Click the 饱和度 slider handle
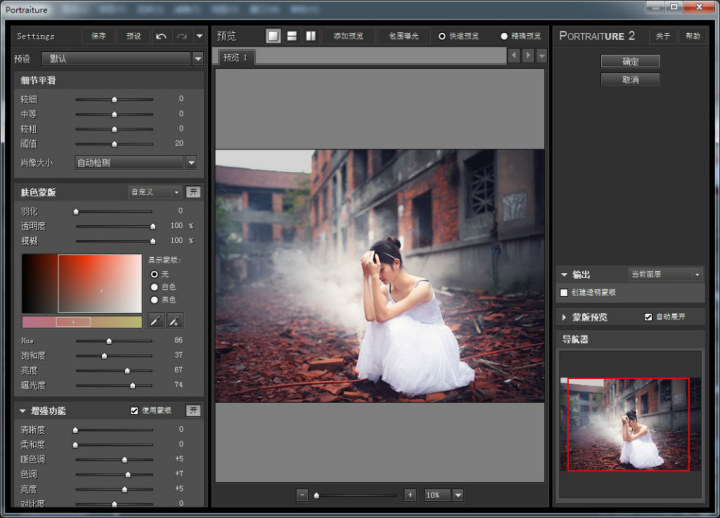The image size is (720, 518). [x=104, y=356]
